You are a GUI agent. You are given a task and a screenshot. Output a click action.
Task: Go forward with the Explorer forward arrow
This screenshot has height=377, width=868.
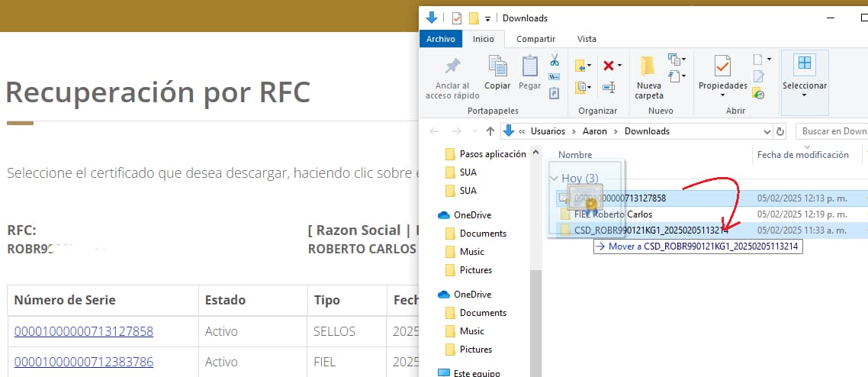click(x=456, y=131)
